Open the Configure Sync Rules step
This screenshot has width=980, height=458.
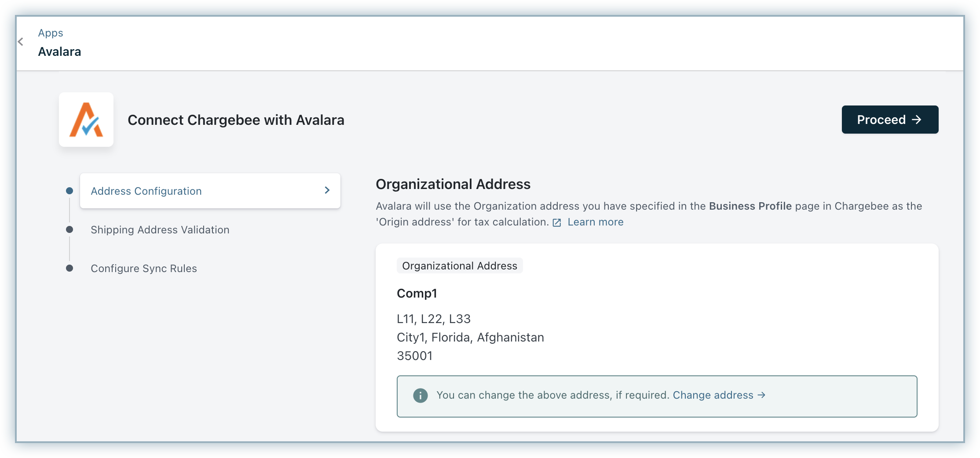[x=143, y=269]
